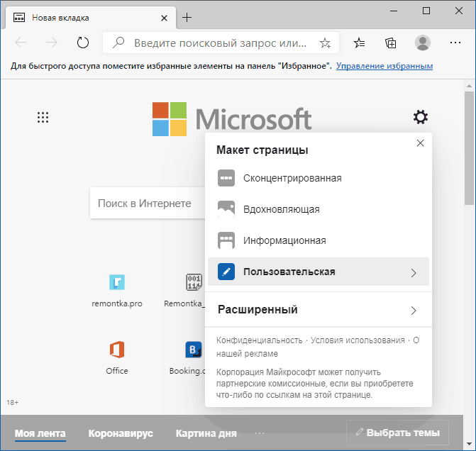Image resolution: width=476 pixels, height=451 pixels.
Task: Click the search magnifier in address bar
Action: 118,43
